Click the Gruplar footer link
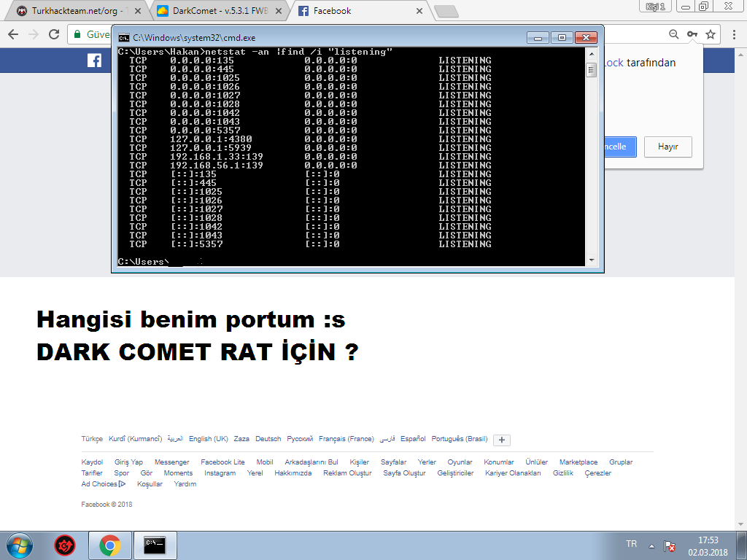Viewport: 747px width, 560px height. click(621, 462)
